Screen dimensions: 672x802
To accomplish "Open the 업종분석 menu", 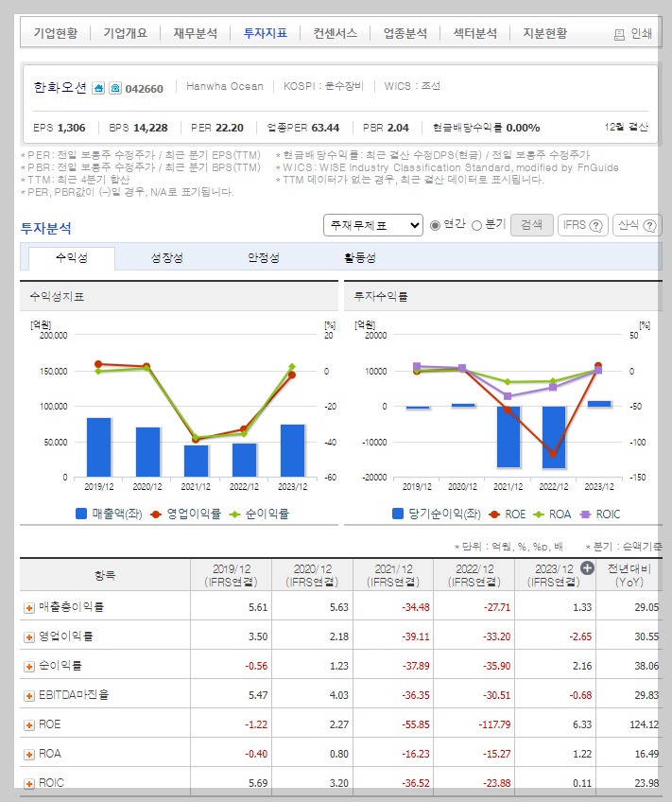I will pos(405,33).
